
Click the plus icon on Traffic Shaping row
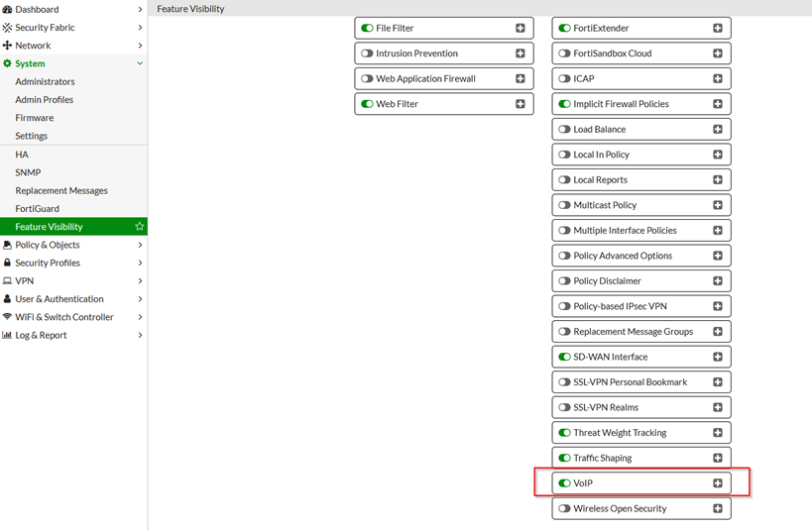tap(718, 458)
